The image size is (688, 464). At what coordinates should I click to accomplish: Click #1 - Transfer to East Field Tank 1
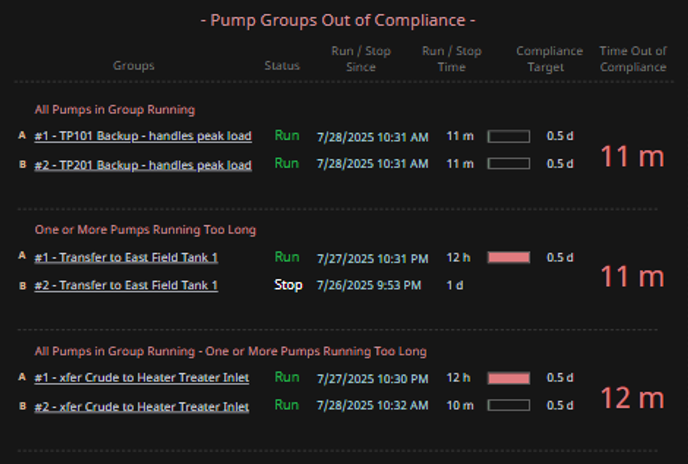(126, 258)
